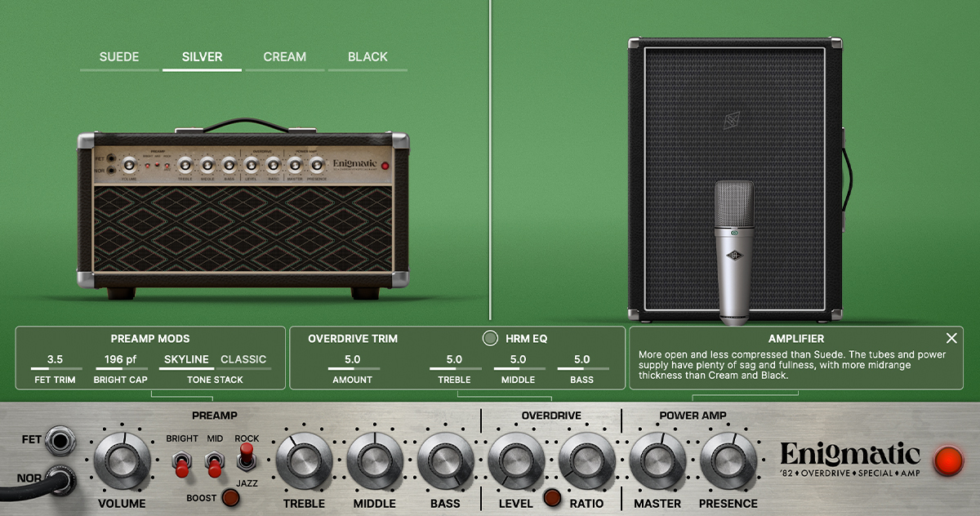Click the speaker cabinet
The height and width of the screenshot is (516, 980).
[x=734, y=179]
